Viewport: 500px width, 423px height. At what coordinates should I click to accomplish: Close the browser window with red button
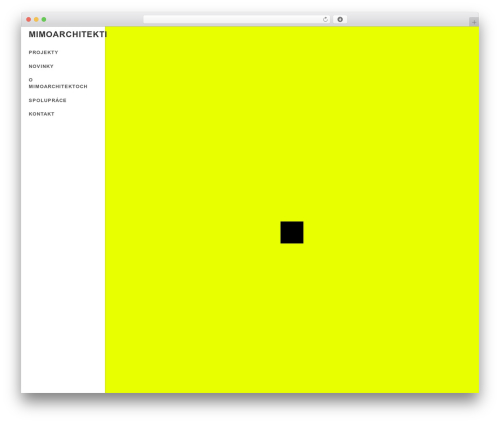click(29, 19)
